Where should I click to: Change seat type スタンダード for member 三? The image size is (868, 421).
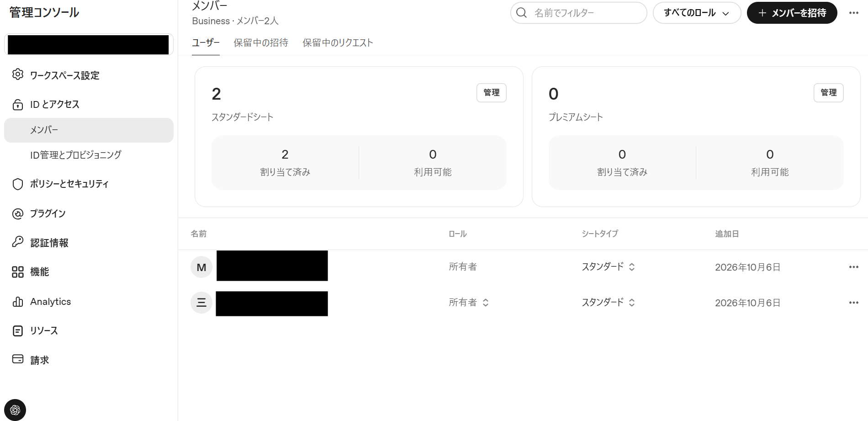tap(608, 303)
